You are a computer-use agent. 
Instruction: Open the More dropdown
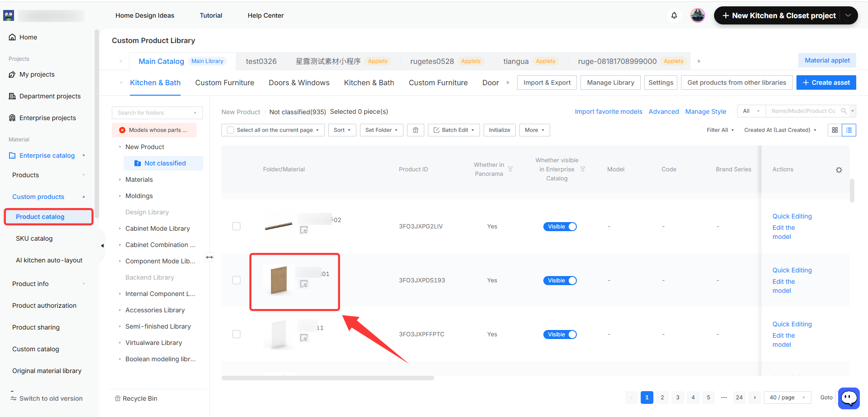tap(535, 130)
